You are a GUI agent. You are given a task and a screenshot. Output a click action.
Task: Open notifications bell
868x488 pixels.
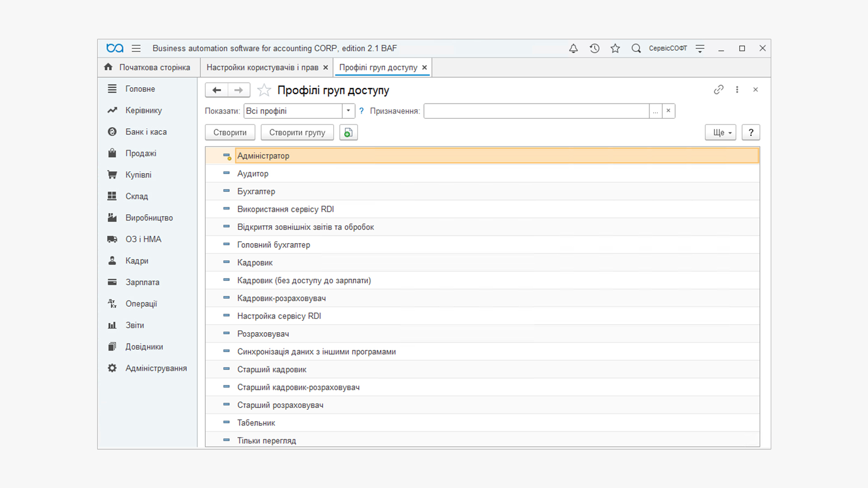(x=573, y=48)
